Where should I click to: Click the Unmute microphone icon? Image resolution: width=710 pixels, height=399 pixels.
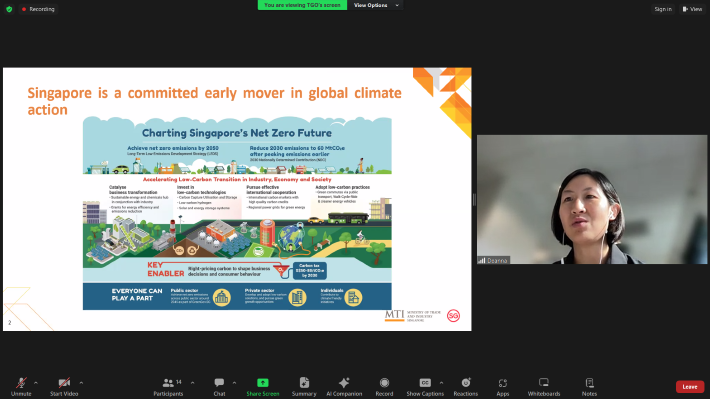tap(21, 383)
